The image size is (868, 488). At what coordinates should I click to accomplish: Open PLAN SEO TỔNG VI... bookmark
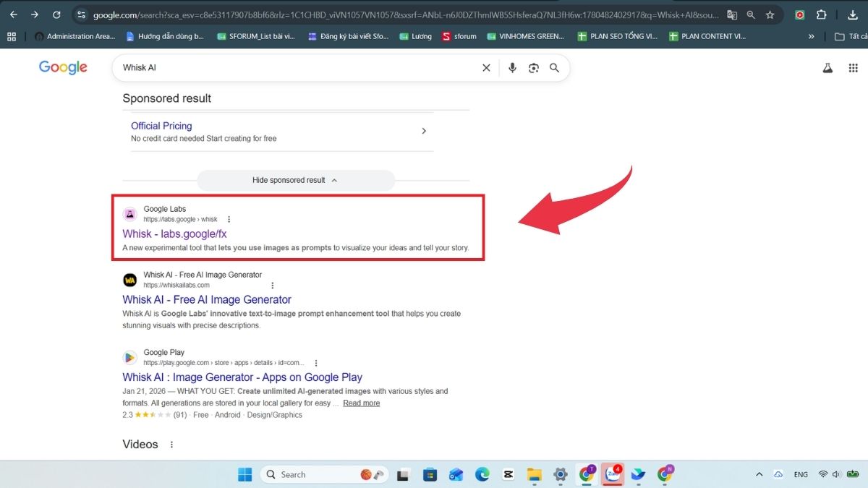pyautogui.click(x=617, y=36)
